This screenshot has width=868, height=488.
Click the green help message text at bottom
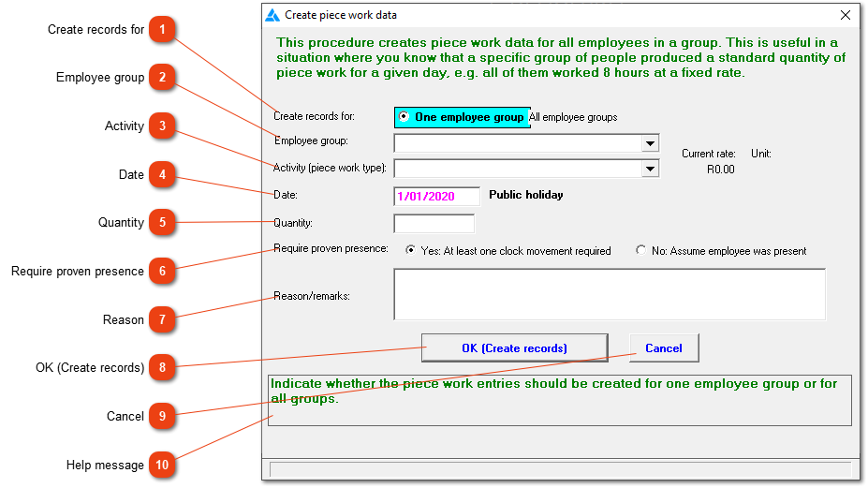[x=553, y=392]
